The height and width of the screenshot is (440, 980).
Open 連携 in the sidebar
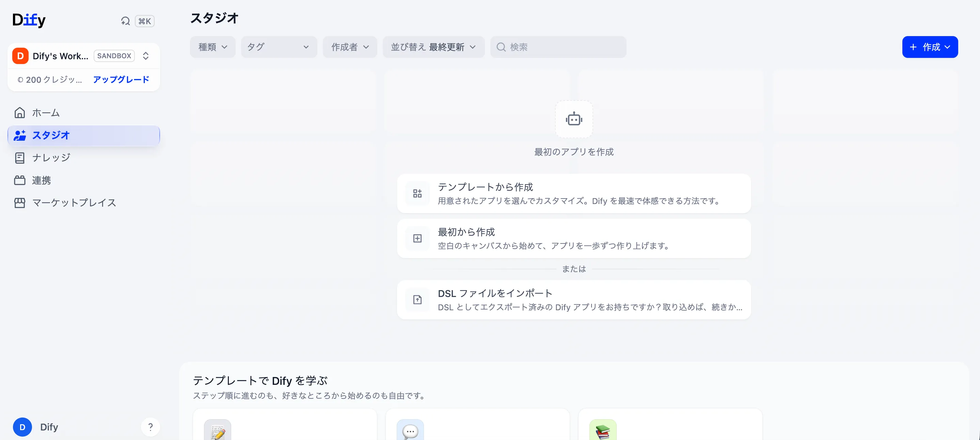pos(84,180)
